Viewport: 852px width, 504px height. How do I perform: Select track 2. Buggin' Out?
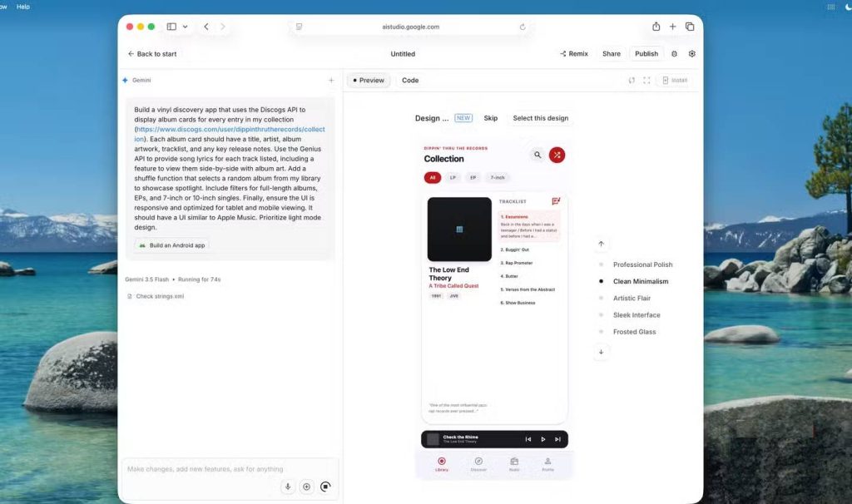point(514,250)
